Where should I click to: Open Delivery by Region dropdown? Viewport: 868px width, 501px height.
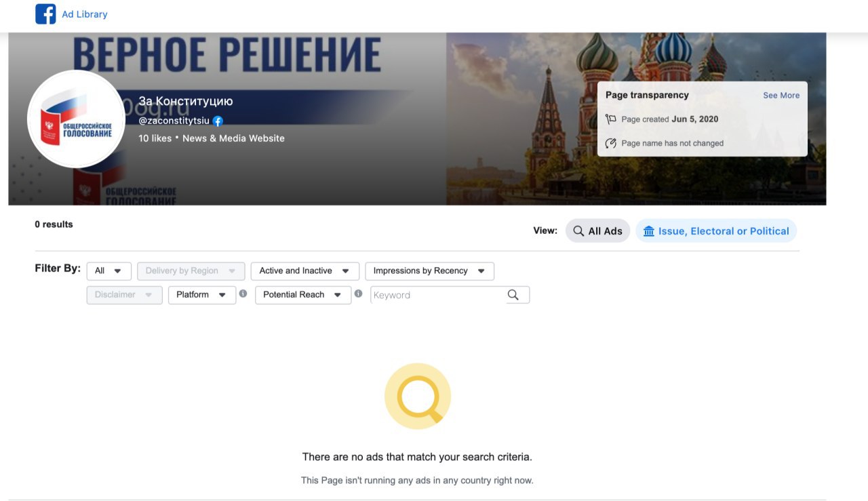tap(191, 270)
